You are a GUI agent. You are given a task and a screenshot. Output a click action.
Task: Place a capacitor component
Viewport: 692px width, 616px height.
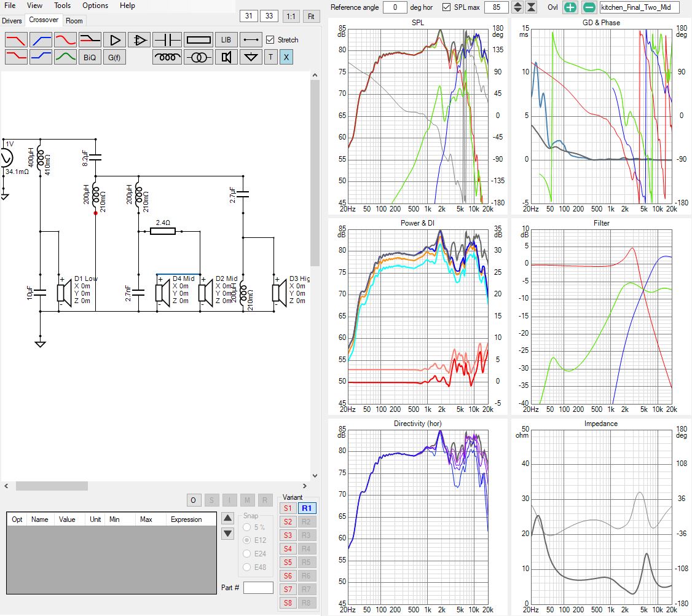pyautogui.click(x=167, y=40)
